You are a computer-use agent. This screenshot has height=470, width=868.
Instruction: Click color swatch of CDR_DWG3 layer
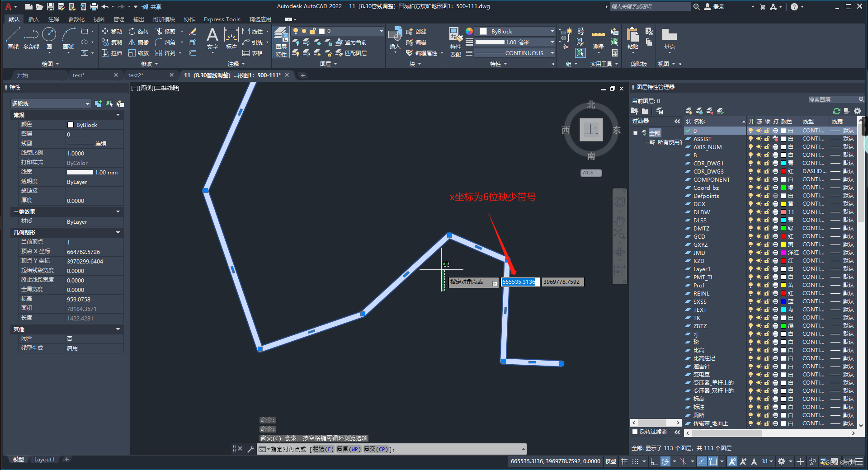pyautogui.click(x=783, y=171)
